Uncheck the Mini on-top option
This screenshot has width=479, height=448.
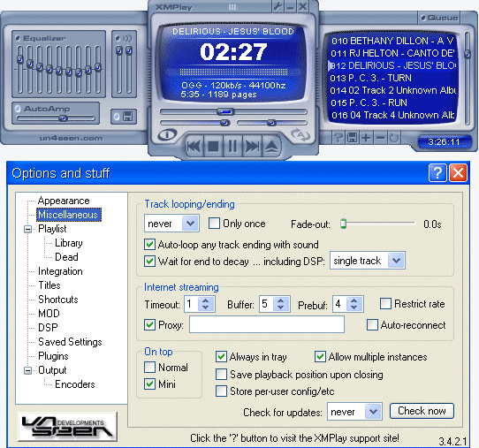tap(149, 383)
